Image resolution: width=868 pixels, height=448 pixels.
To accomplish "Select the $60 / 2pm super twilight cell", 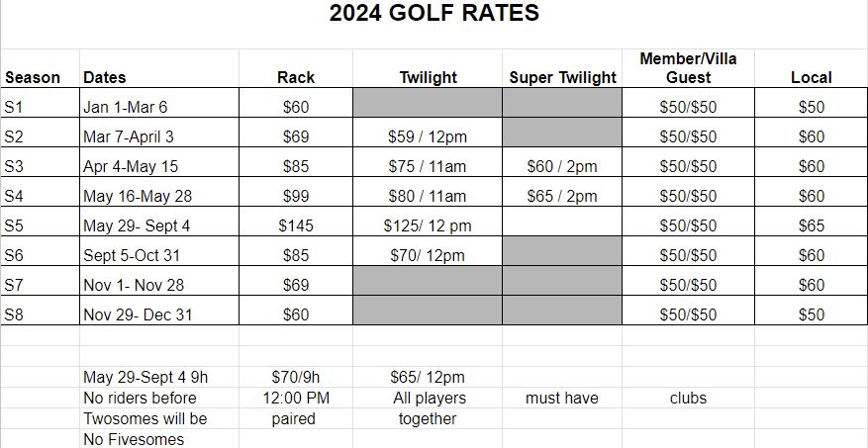I will pos(562,166).
